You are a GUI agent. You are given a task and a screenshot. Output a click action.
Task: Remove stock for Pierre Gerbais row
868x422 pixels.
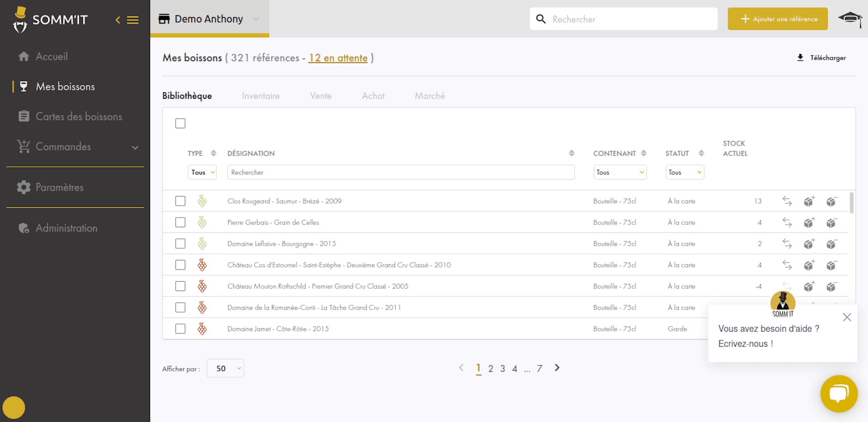832,222
